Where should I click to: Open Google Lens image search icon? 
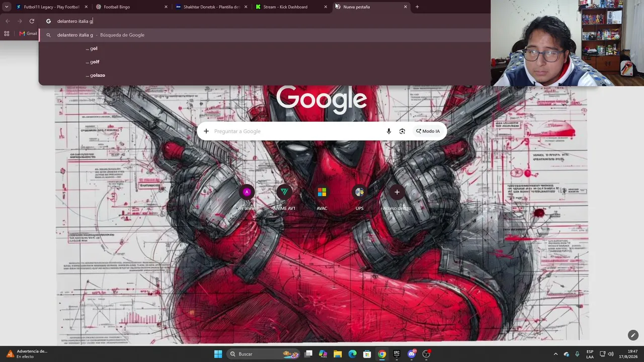402,131
